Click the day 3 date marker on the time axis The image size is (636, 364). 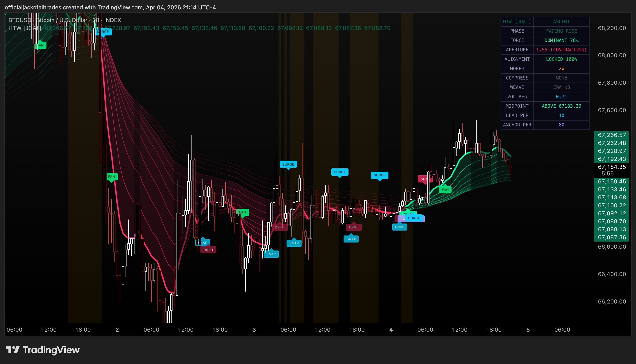[x=254, y=330]
